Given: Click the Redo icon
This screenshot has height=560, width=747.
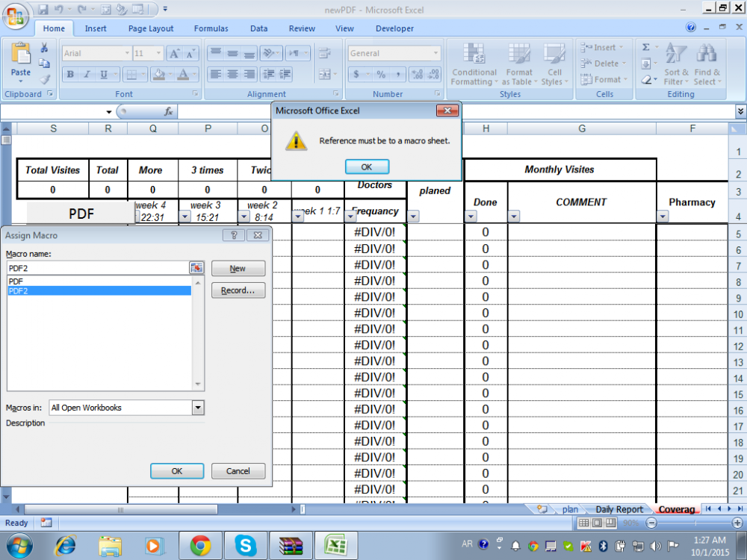Looking at the screenshot, I should coord(81,9).
